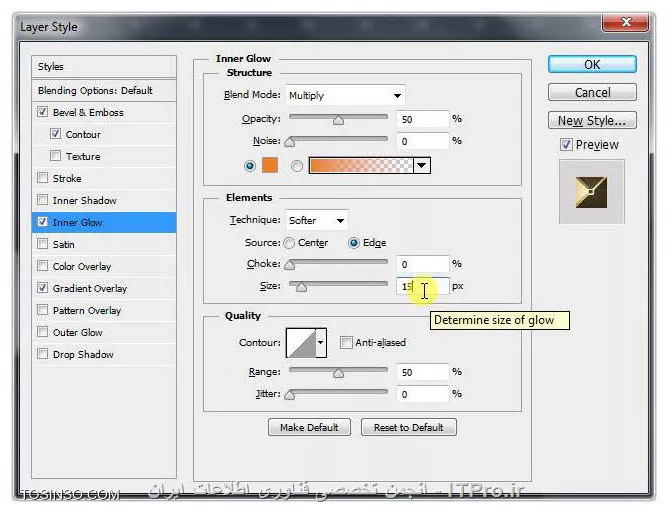The image size is (672, 516).
Task: Toggle the Gradient Overlay checkbox
Action: point(42,288)
